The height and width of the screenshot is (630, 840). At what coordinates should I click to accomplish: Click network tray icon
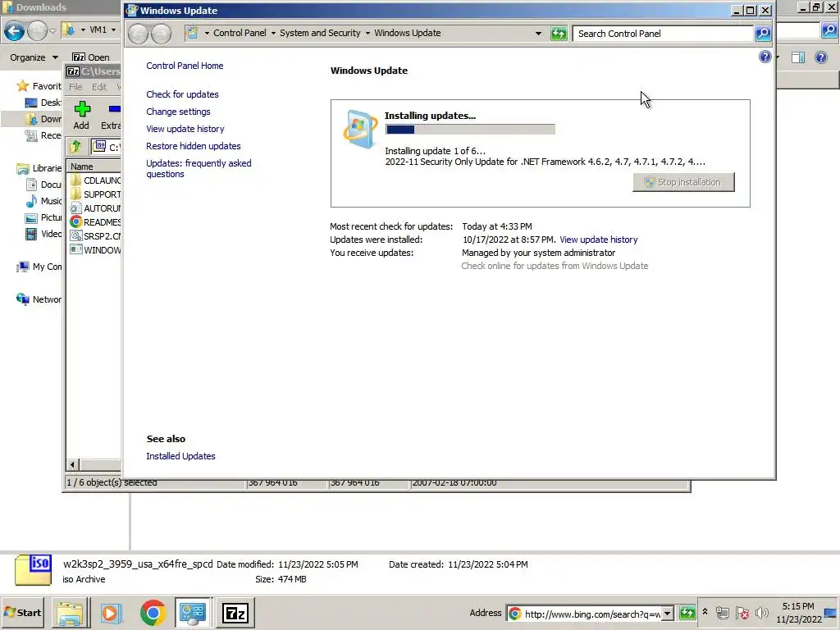tap(723, 613)
